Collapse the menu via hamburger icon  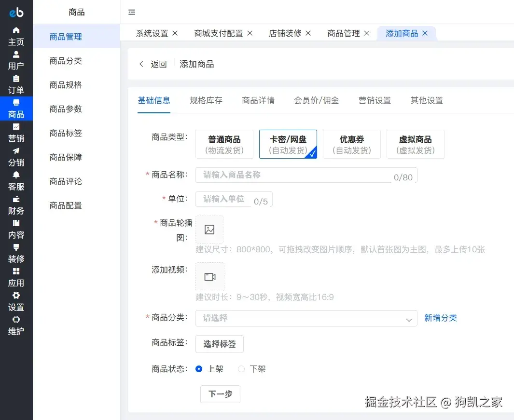tap(132, 13)
